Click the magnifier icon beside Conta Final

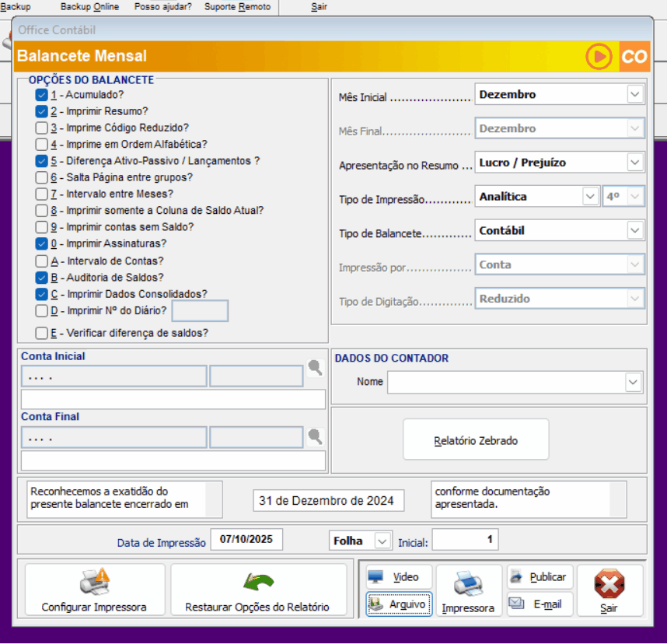click(x=315, y=436)
